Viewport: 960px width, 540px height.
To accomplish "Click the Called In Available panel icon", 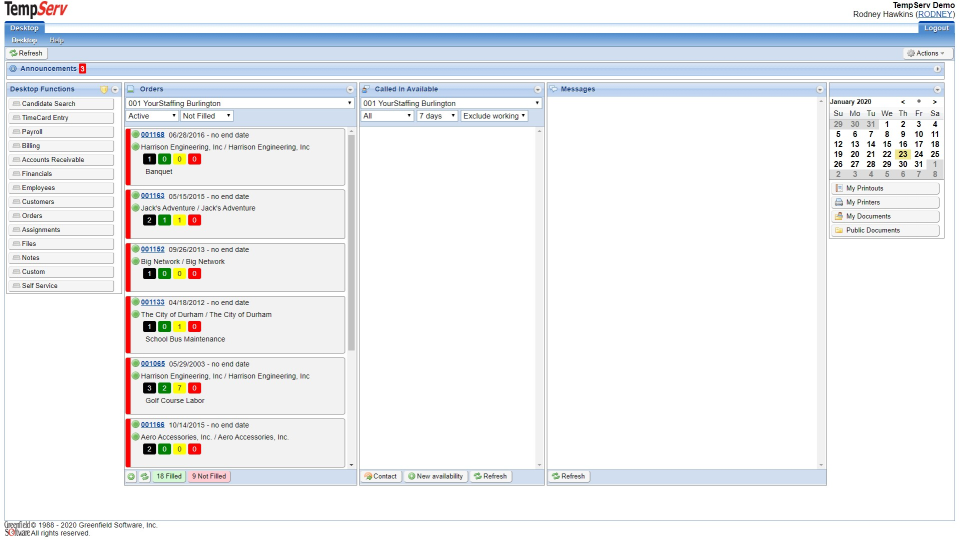I will [366, 89].
